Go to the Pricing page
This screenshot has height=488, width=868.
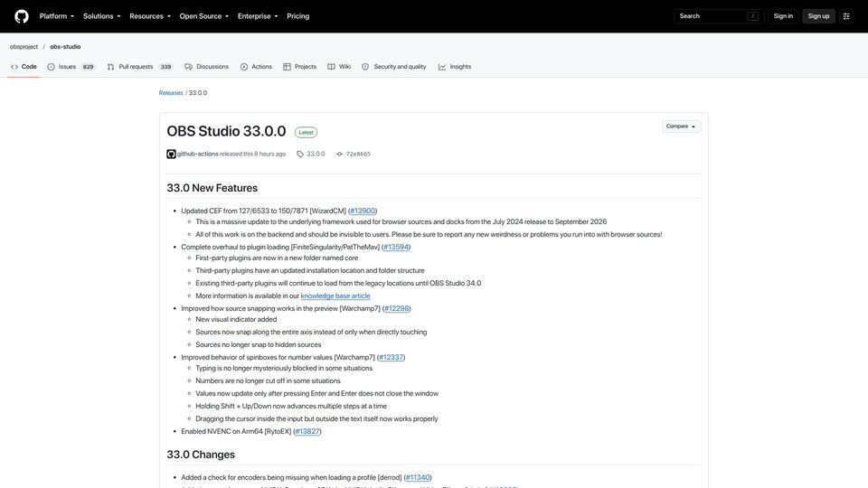point(297,16)
